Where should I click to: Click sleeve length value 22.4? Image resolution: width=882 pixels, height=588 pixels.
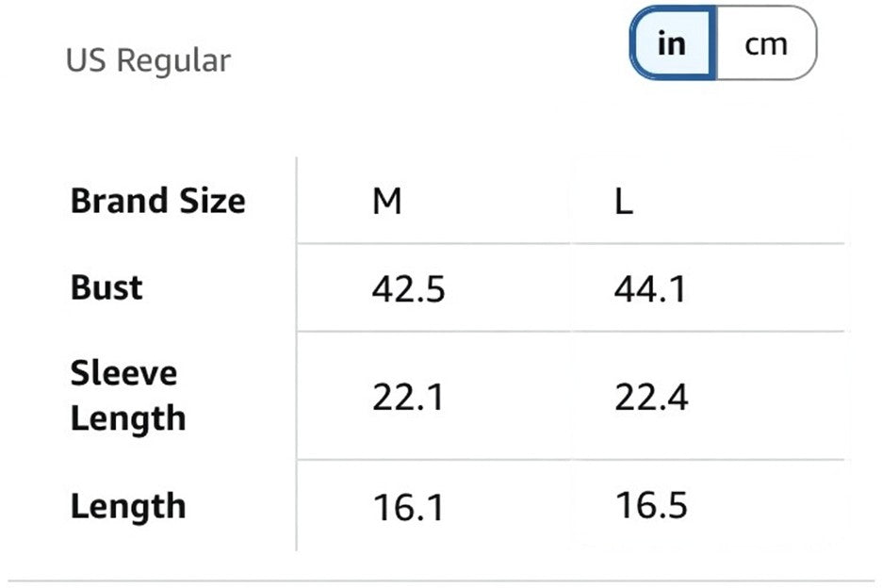(651, 398)
